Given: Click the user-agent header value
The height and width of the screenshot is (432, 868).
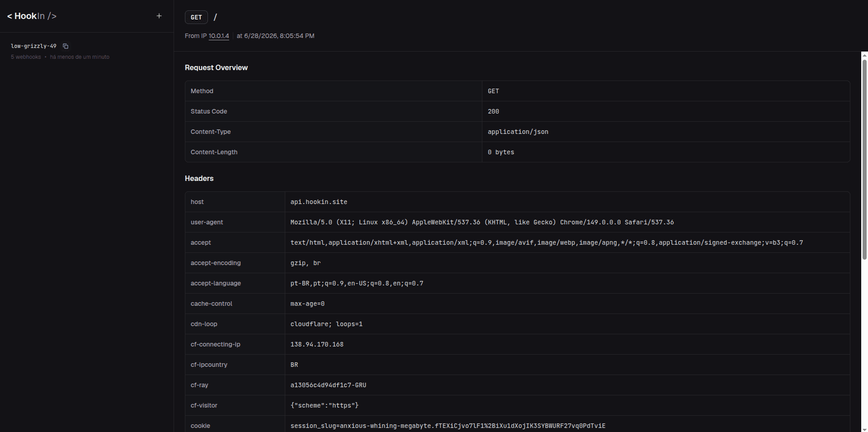Looking at the screenshot, I should 482,222.
